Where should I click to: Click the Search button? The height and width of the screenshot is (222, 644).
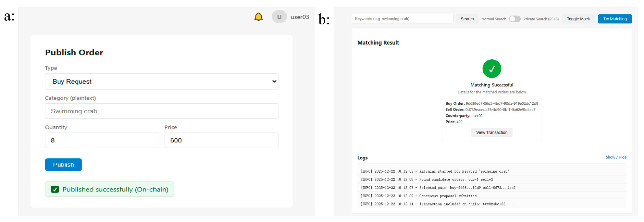467,19
